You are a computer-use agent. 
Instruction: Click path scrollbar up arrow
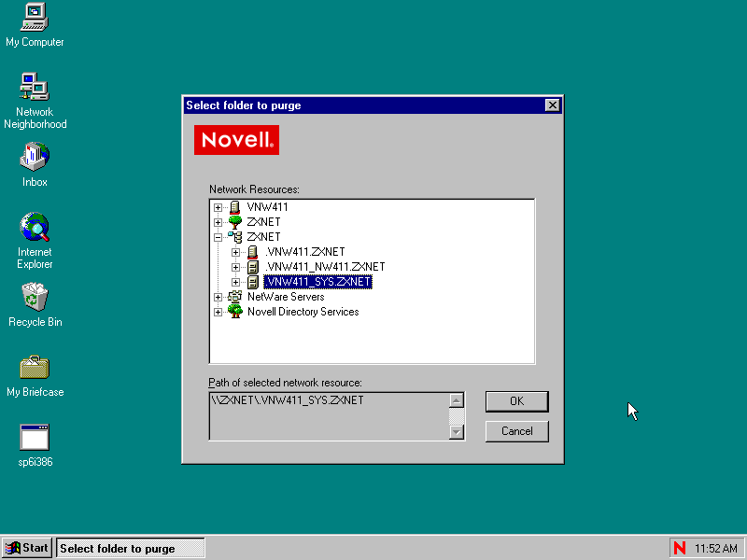tap(457, 400)
